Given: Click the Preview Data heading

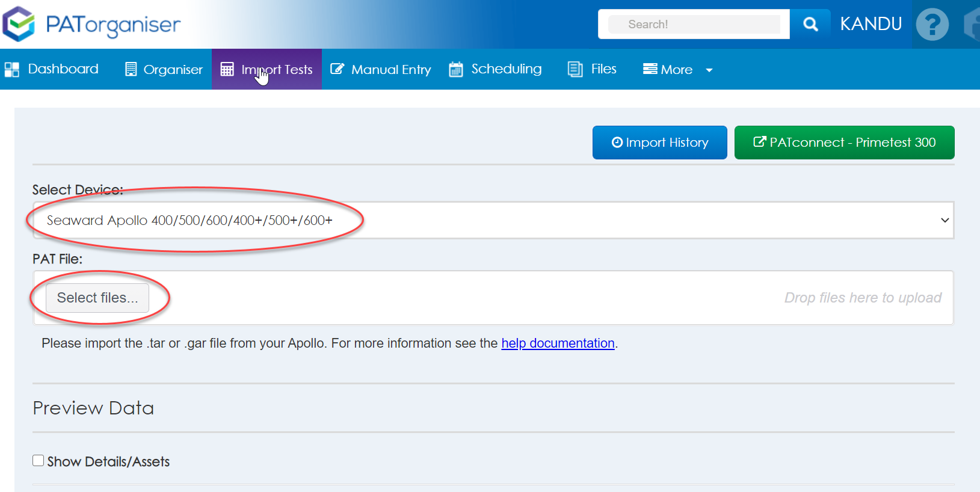Looking at the screenshot, I should (93, 408).
